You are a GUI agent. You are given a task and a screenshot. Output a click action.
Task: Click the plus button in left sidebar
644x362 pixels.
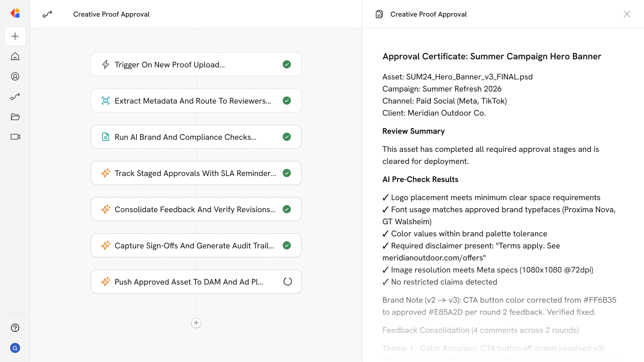15,36
